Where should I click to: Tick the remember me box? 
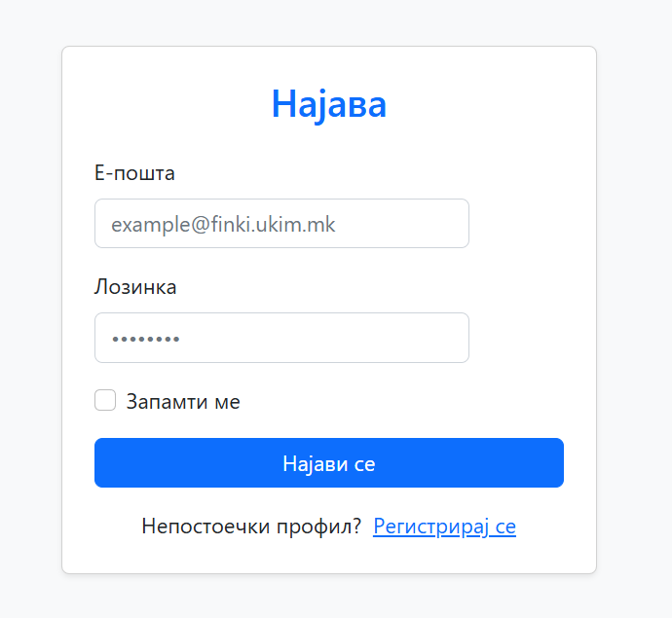pyautogui.click(x=105, y=401)
